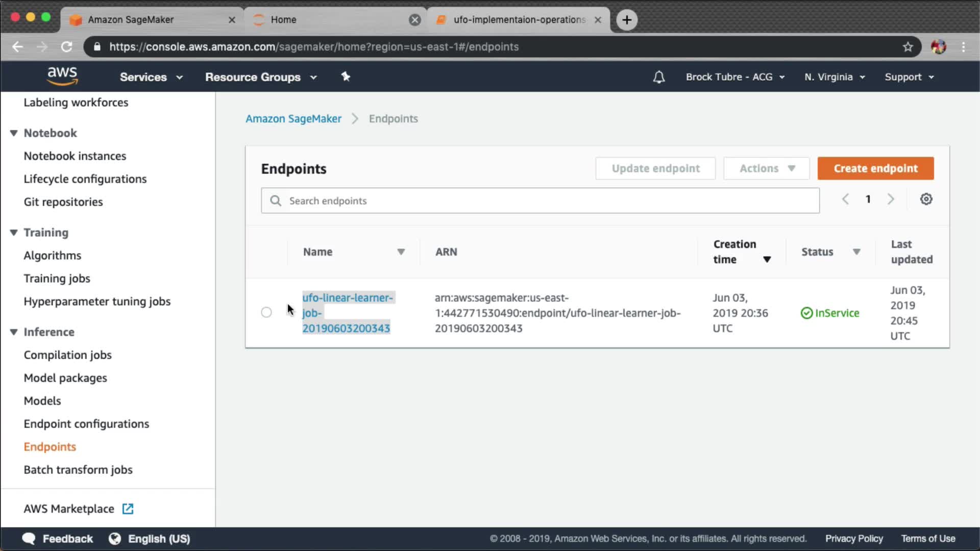The width and height of the screenshot is (980, 551).
Task: Collapse the Notebook sidebar section
Action: tap(14, 133)
